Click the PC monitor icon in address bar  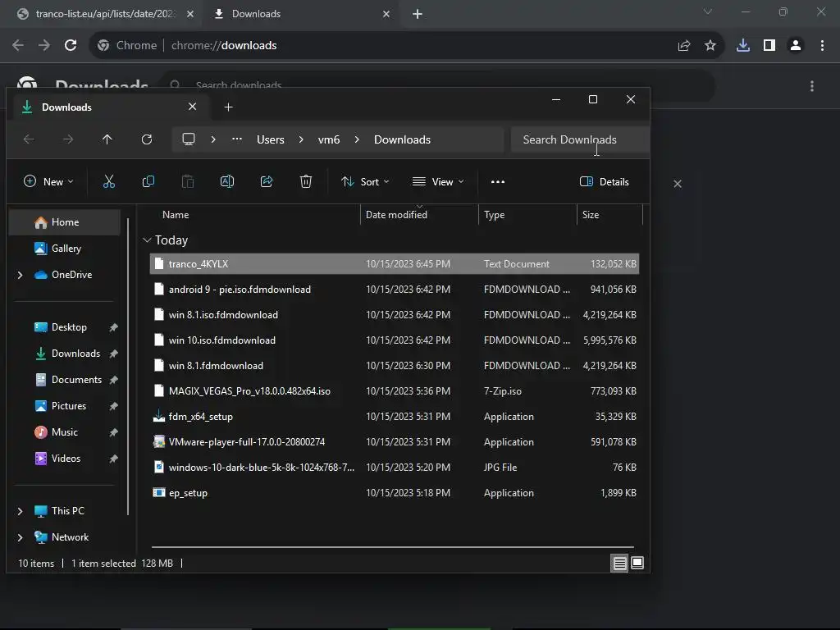point(189,139)
